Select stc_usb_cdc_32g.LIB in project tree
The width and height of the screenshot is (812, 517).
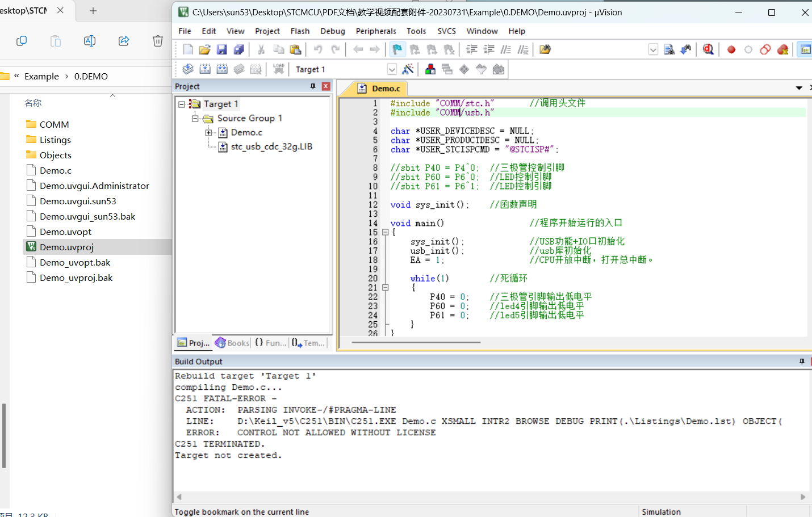click(x=271, y=146)
